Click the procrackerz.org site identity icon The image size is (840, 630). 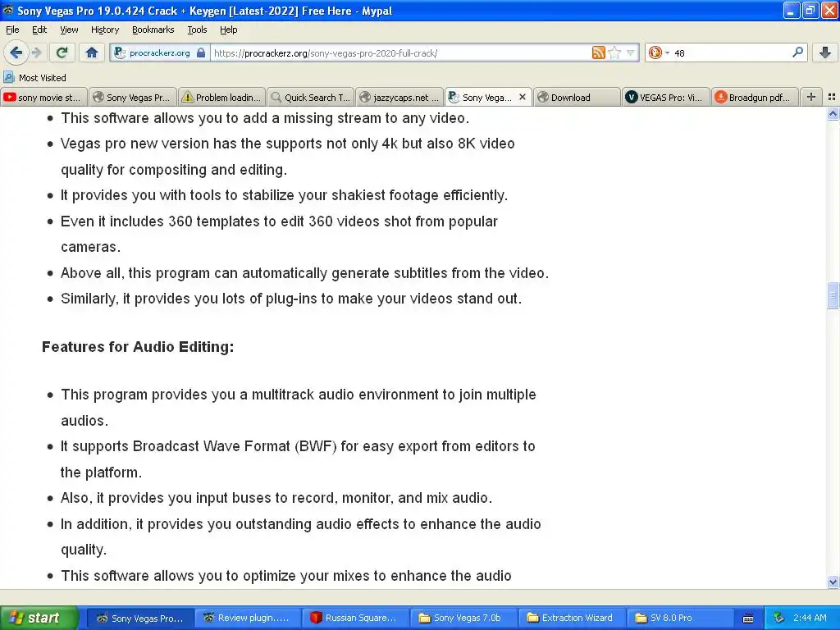120,52
